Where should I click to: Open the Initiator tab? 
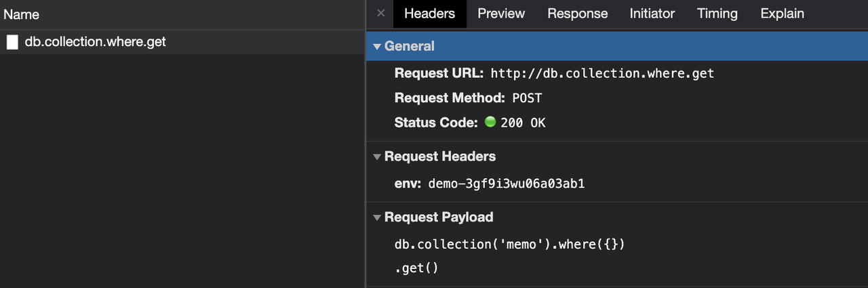click(x=652, y=14)
